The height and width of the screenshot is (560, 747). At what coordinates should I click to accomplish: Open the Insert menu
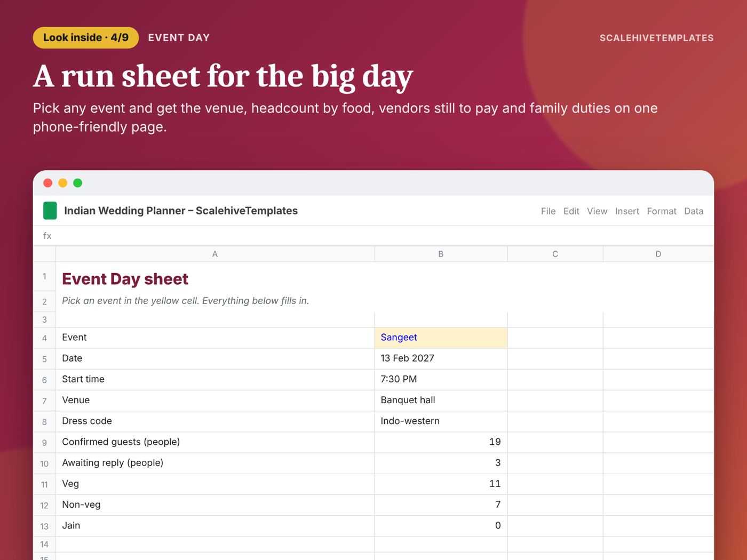point(627,211)
